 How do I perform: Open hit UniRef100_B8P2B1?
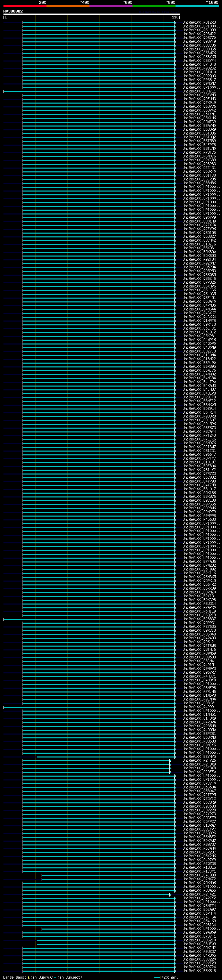coord(199,734)
